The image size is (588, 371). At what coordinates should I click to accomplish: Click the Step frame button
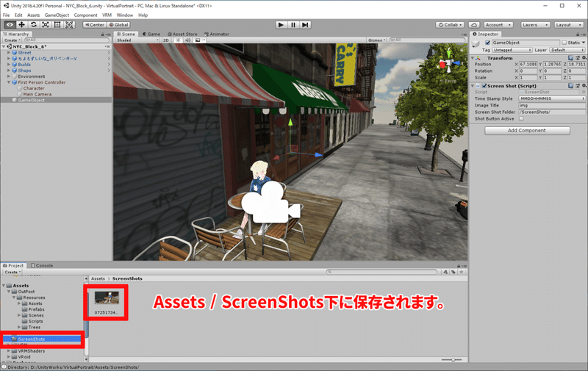pos(305,25)
